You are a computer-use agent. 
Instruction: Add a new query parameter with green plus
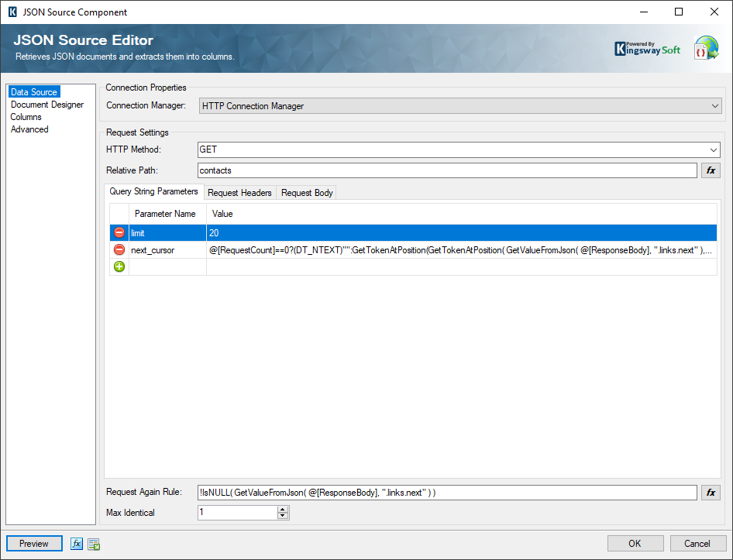(x=119, y=267)
